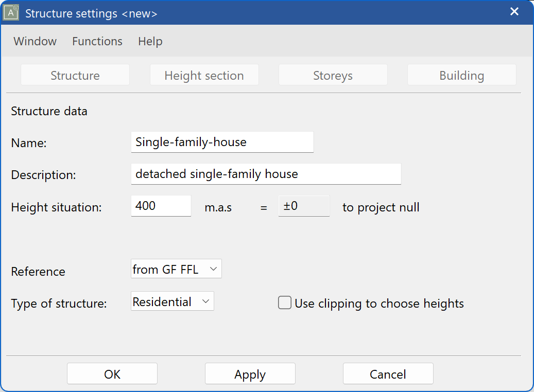Switch to the Building tab
Image resolution: width=534 pixels, height=392 pixels.
(x=461, y=75)
